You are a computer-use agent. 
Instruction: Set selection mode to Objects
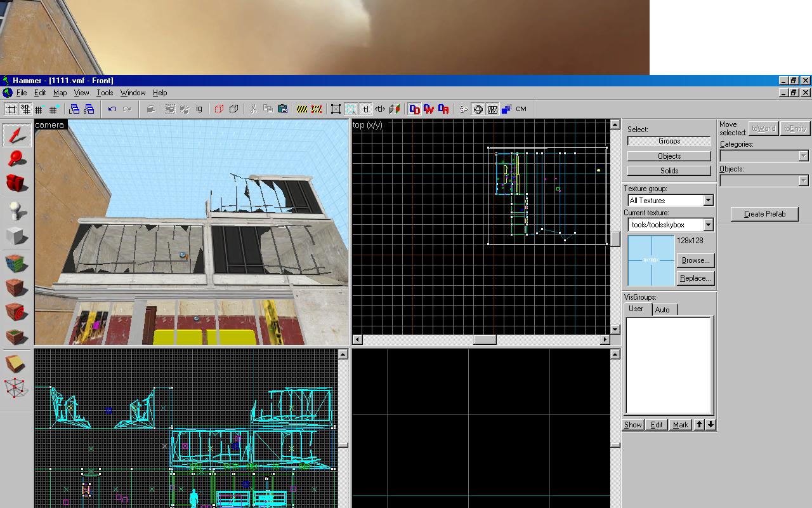tap(669, 156)
